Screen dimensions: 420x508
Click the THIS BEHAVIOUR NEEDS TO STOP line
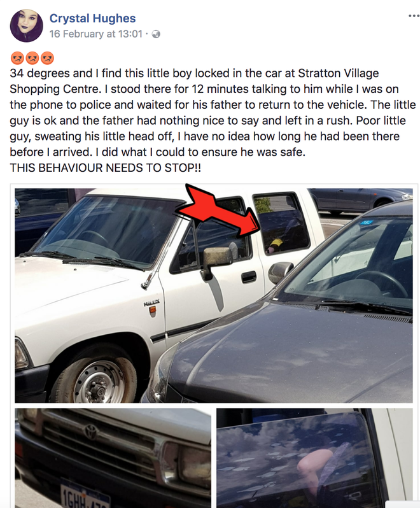(x=105, y=168)
